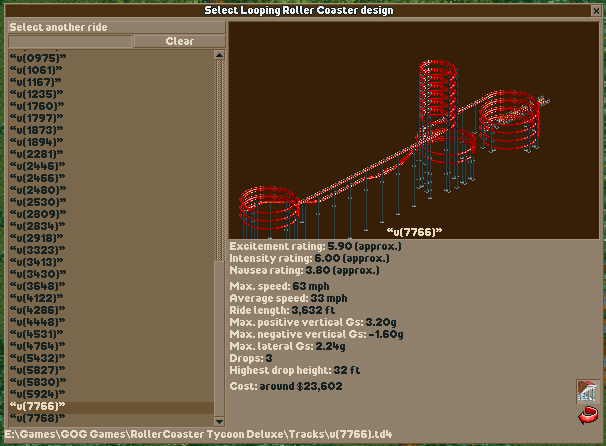Click Max. positive vertical Gs 3.20g
Viewport: 606px width, 446px height.
(313, 322)
